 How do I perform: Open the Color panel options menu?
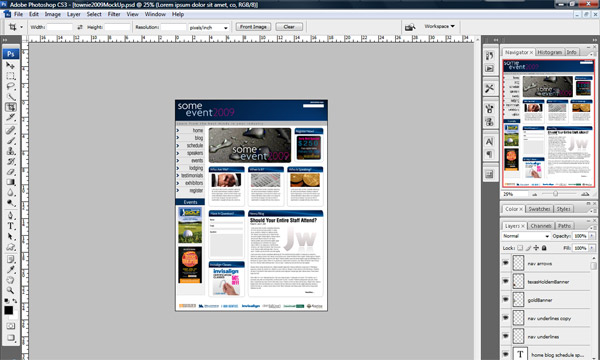(x=592, y=210)
